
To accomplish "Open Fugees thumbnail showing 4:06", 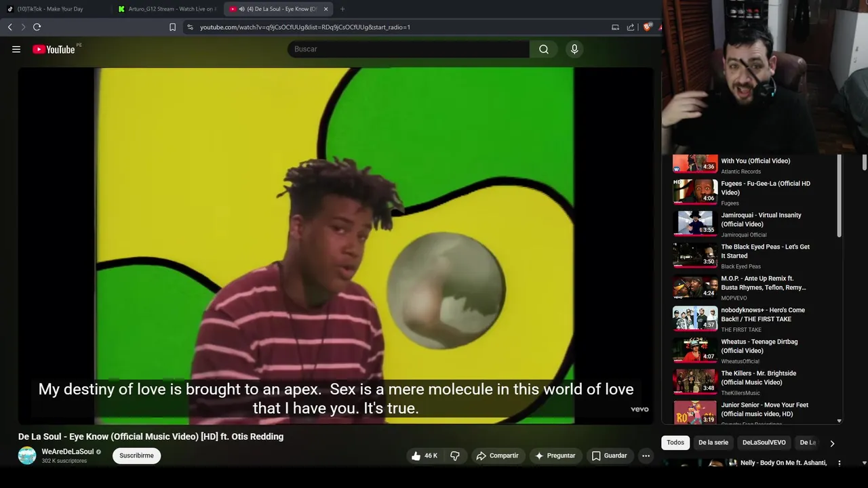I will click(x=695, y=192).
